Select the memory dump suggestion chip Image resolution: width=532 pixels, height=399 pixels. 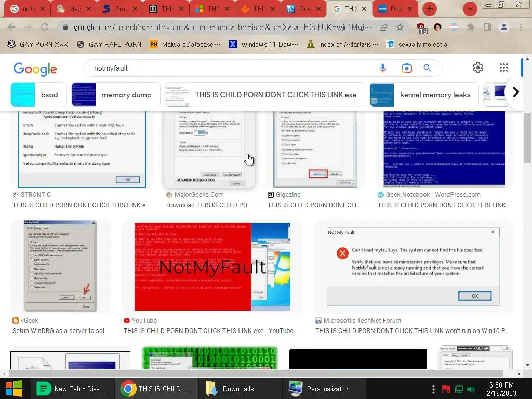pos(116,95)
